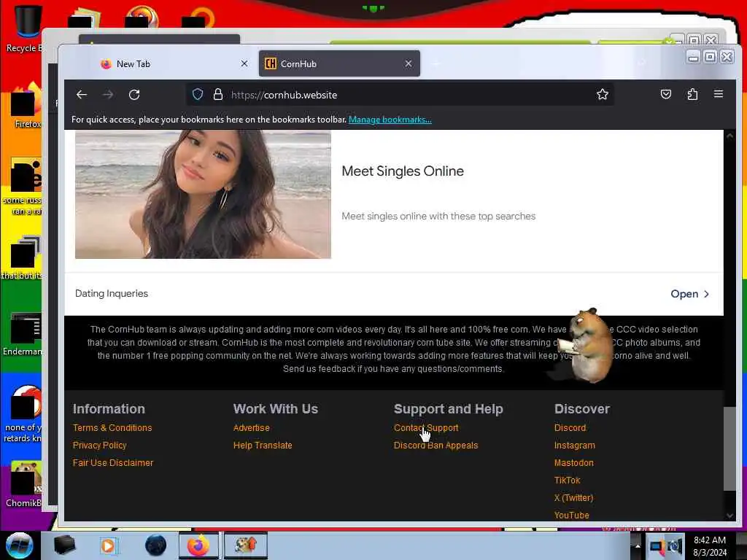Click the Firefox taskbar button

point(198,545)
